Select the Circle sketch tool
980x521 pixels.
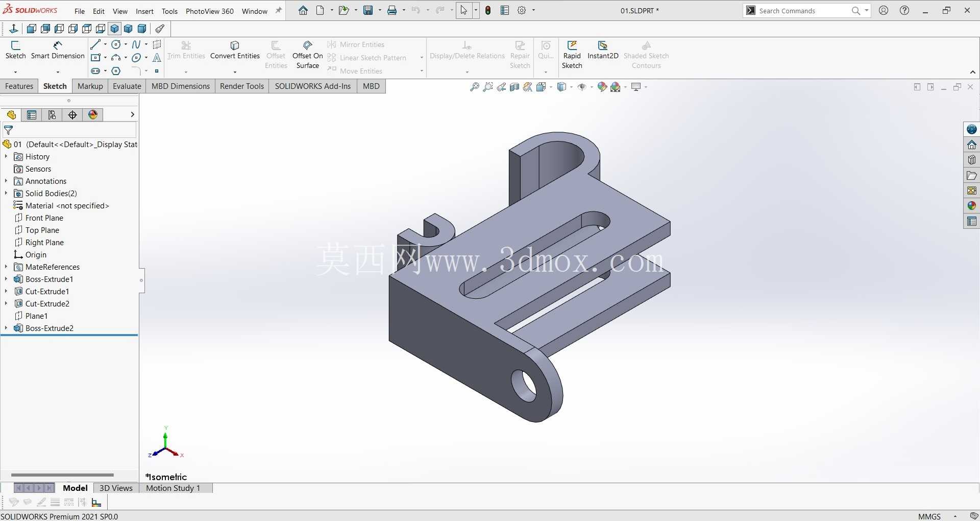coord(116,44)
